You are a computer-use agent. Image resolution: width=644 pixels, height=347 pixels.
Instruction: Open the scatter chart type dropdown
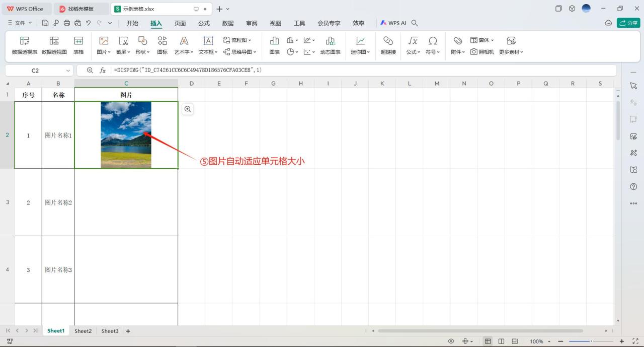[309, 51]
